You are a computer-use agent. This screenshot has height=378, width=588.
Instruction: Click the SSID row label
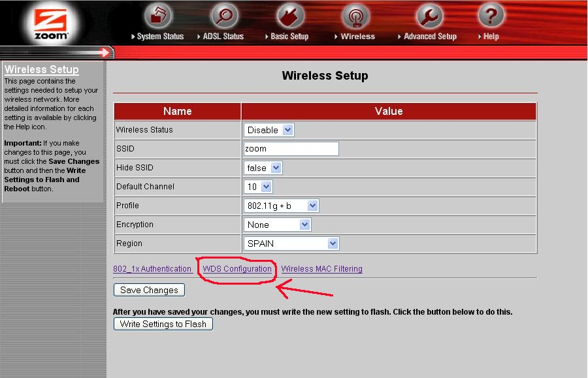pos(125,149)
